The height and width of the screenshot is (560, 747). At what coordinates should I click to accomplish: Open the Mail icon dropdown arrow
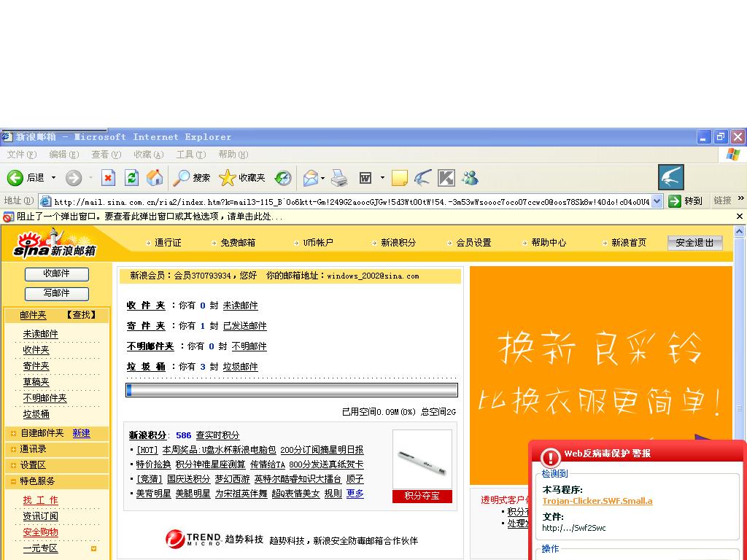pyautogui.click(x=323, y=178)
